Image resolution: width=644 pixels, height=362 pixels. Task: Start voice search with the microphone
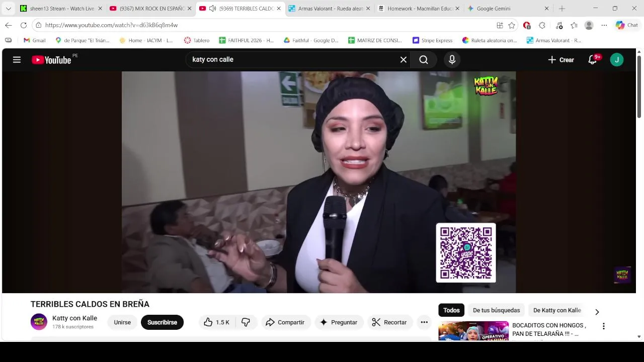click(x=452, y=60)
